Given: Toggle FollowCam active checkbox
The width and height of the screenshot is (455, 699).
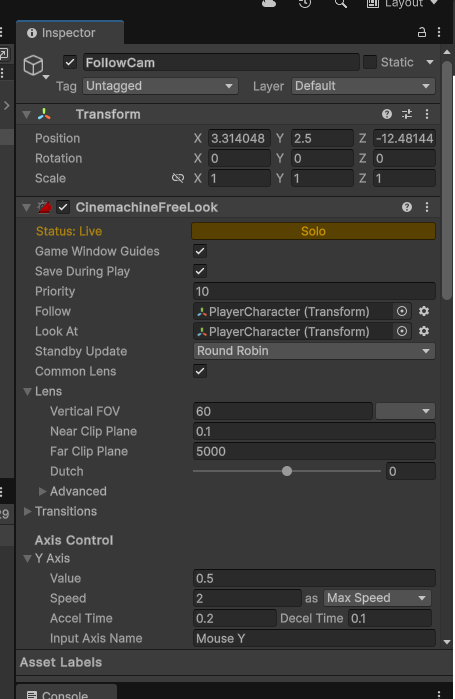Looking at the screenshot, I should coord(70,62).
